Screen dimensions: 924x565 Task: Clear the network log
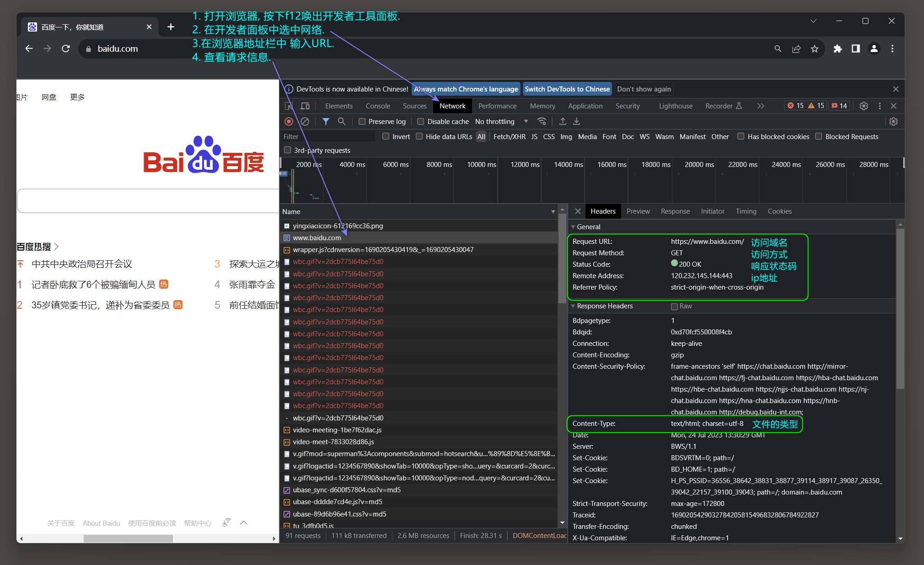click(305, 121)
